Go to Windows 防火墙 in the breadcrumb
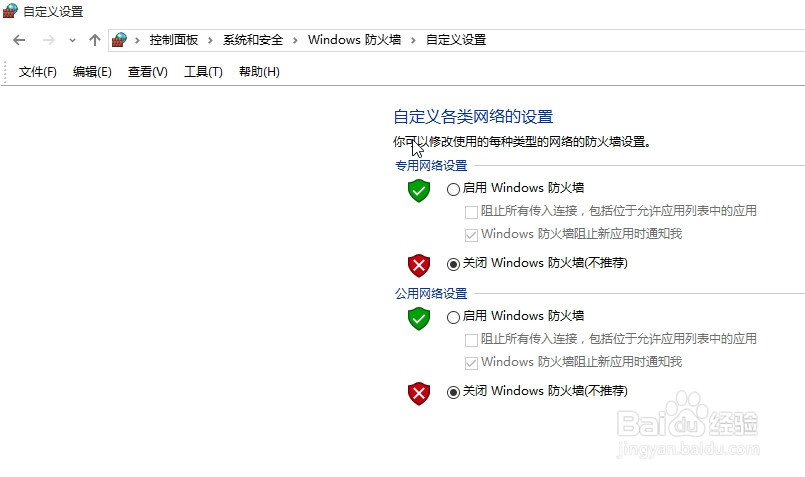 pyautogui.click(x=354, y=40)
